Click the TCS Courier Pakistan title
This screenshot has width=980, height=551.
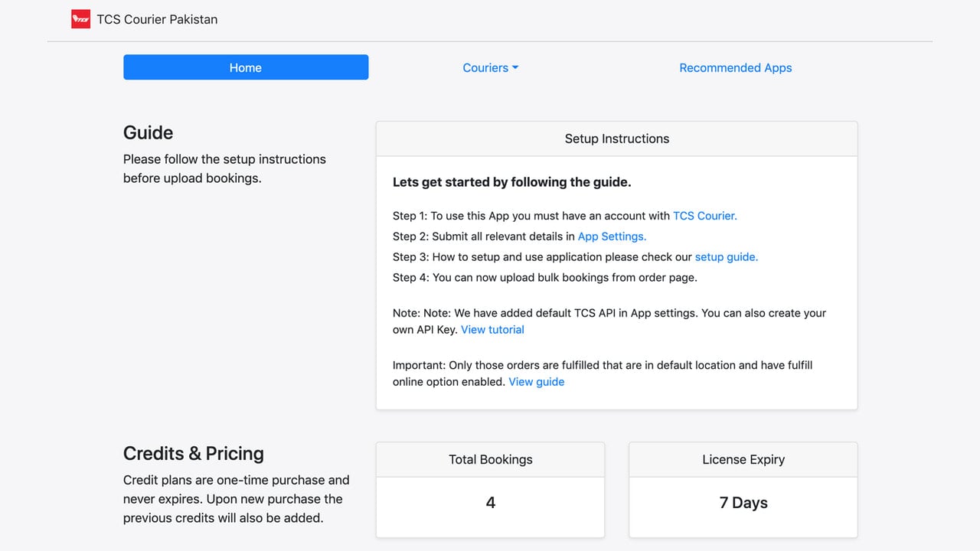(157, 19)
